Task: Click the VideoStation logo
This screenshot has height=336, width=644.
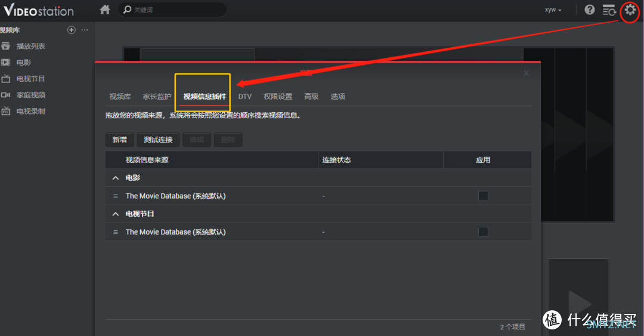Action: click(39, 10)
